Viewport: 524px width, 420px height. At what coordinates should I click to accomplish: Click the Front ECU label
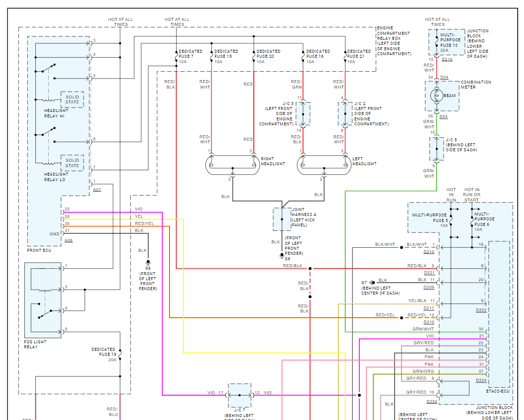click(39, 250)
